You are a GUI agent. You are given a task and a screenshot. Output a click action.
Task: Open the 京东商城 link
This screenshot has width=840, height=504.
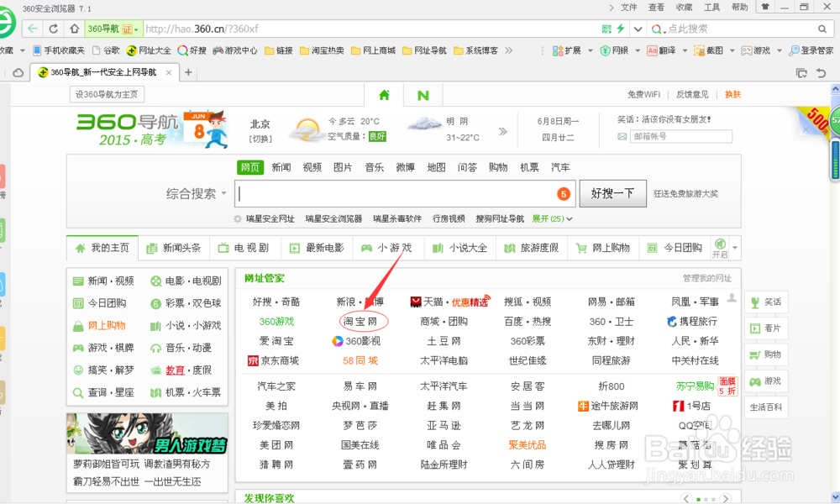point(273,360)
